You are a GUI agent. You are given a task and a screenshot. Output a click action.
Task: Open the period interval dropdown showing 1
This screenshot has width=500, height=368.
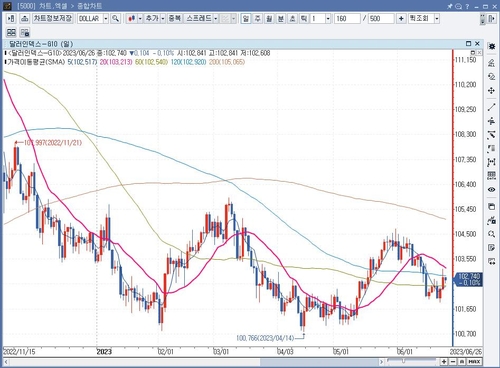click(328, 19)
